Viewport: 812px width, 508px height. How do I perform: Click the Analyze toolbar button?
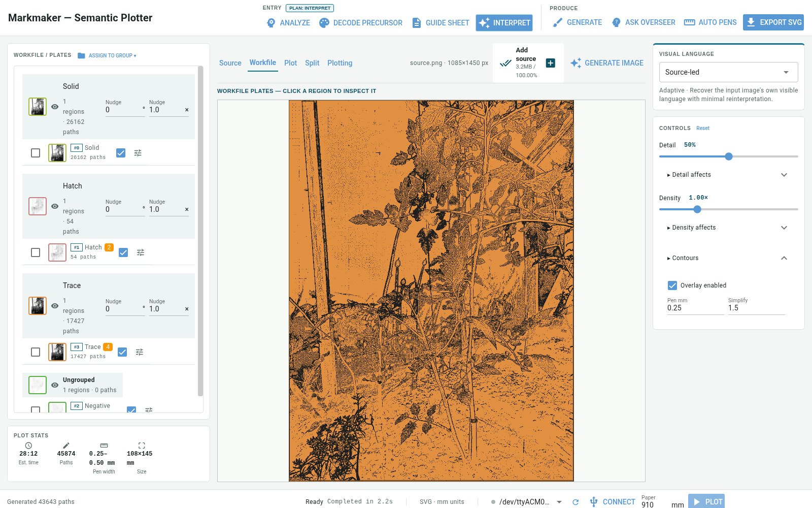[288, 23]
